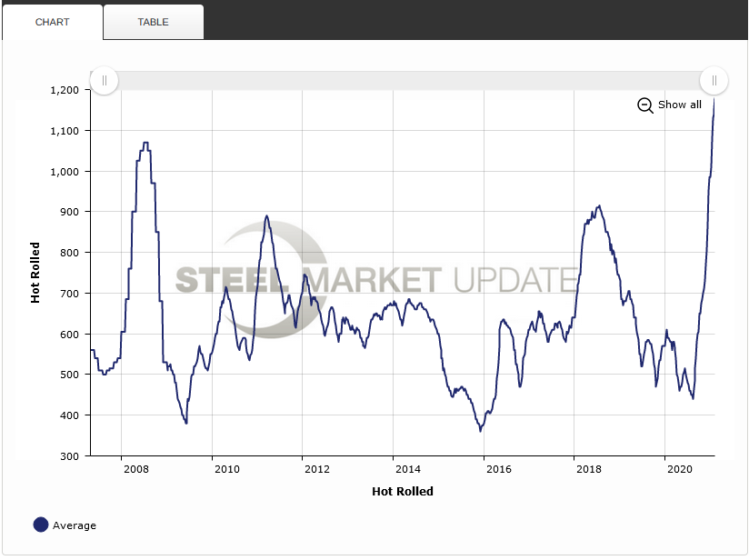Grab the left range slider handle
Screen dimensions: 749x560
(105, 81)
